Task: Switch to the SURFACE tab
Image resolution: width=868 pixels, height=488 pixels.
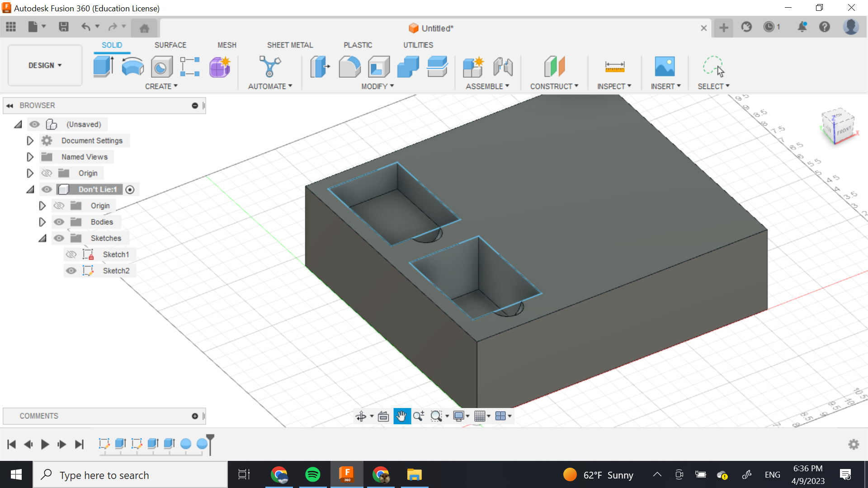Action: (170, 45)
